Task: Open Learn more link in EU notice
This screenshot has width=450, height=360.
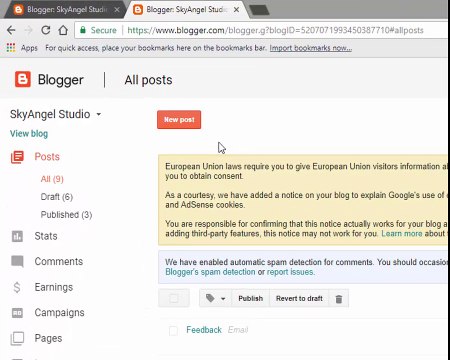Action: pyautogui.click(x=402, y=233)
